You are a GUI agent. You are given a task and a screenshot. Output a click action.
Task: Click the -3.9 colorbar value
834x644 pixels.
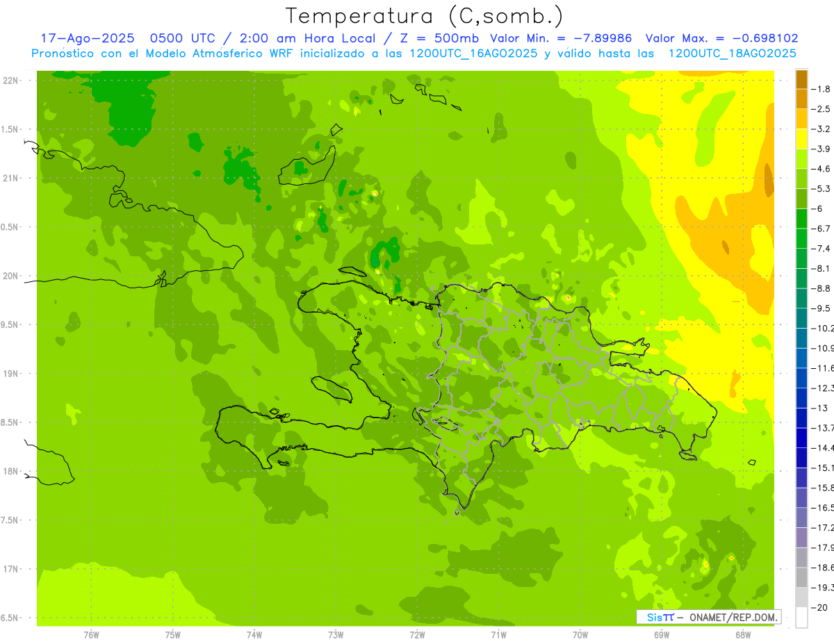click(822, 149)
